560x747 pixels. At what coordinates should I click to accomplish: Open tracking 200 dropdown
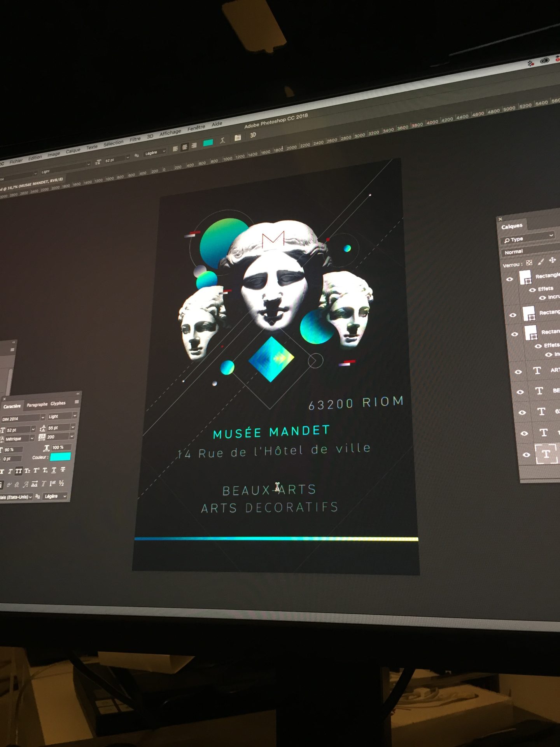[x=72, y=436]
